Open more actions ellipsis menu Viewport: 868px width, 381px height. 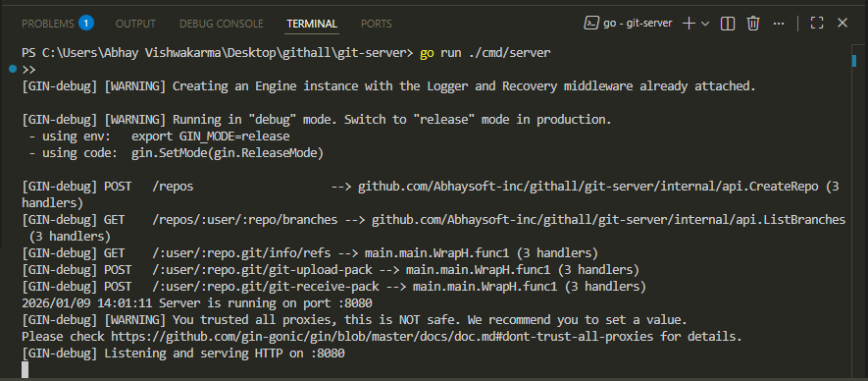[x=779, y=24]
